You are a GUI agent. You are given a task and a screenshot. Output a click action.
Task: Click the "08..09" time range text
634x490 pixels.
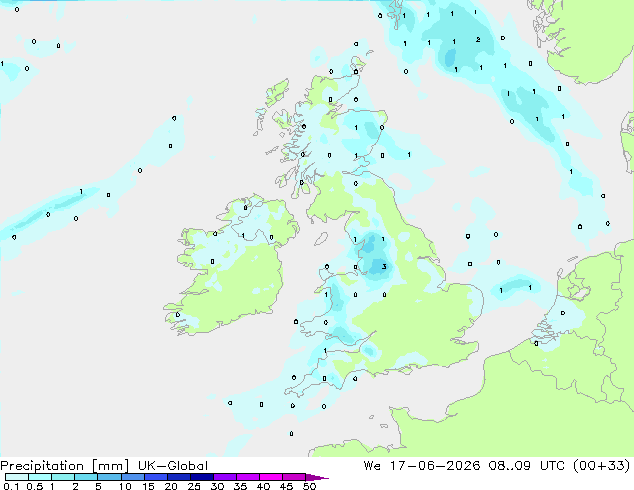point(509,465)
